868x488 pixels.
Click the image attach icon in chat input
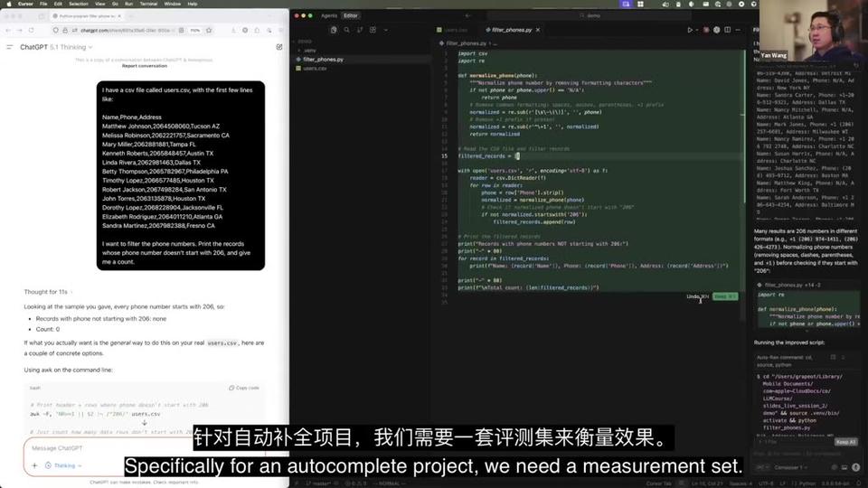(844, 467)
